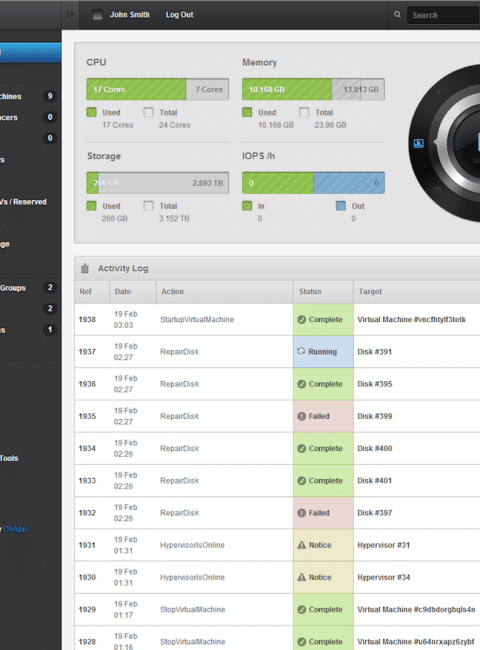The image size is (480, 650).
Task: Open target Hypervisor #34
Action: [383, 577]
